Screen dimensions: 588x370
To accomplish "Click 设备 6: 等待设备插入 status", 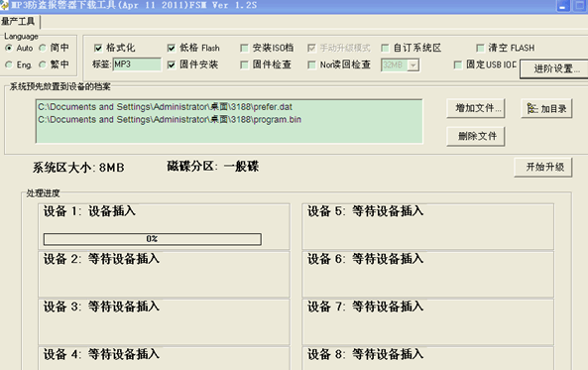I will (366, 259).
